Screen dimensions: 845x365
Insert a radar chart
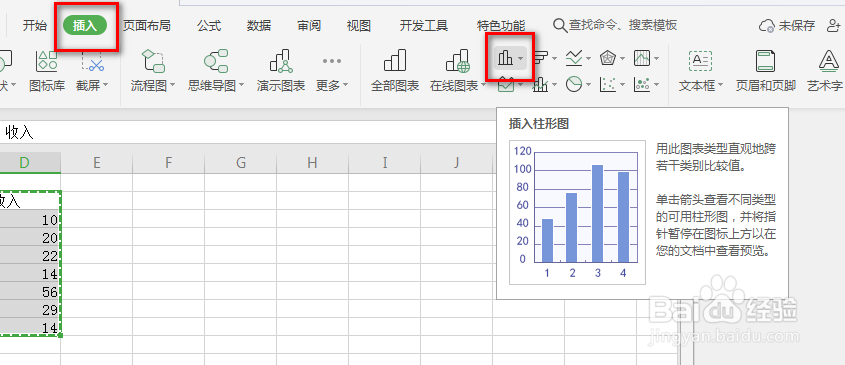pyautogui.click(x=608, y=58)
